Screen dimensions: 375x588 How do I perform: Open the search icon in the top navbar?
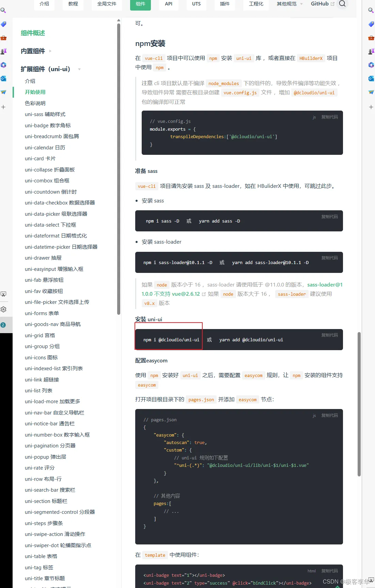(x=342, y=4)
